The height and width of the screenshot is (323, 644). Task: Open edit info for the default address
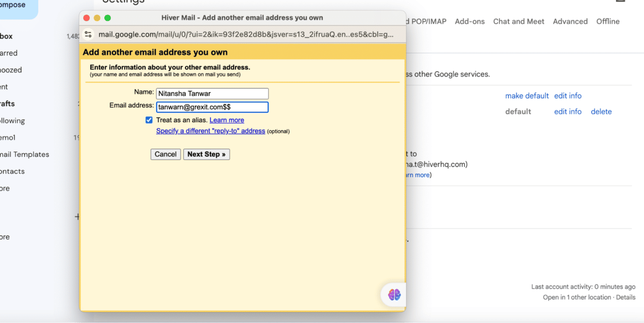click(x=567, y=111)
